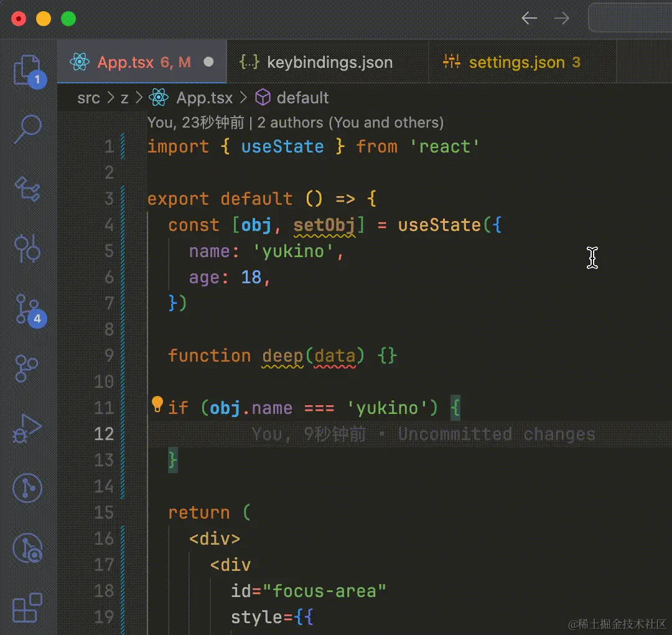Click the age value 18

tap(251, 278)
